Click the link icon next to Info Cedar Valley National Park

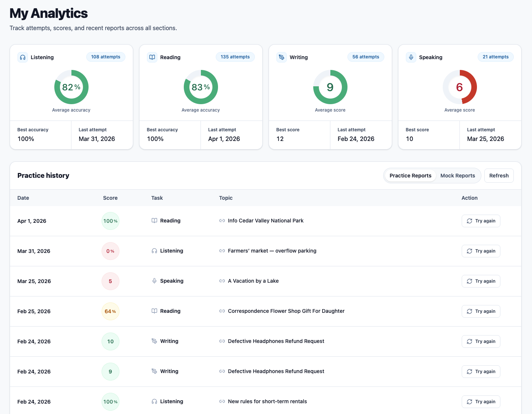tap(222, 221)
